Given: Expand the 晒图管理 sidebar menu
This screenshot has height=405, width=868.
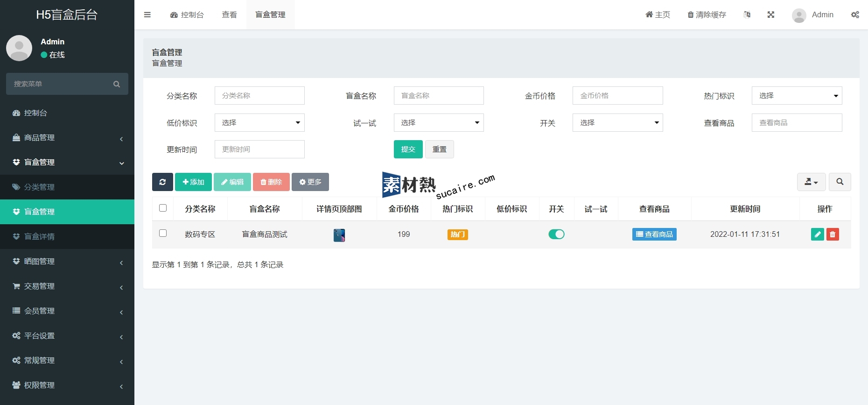Looking at the screenshot, I should [67, 261].
